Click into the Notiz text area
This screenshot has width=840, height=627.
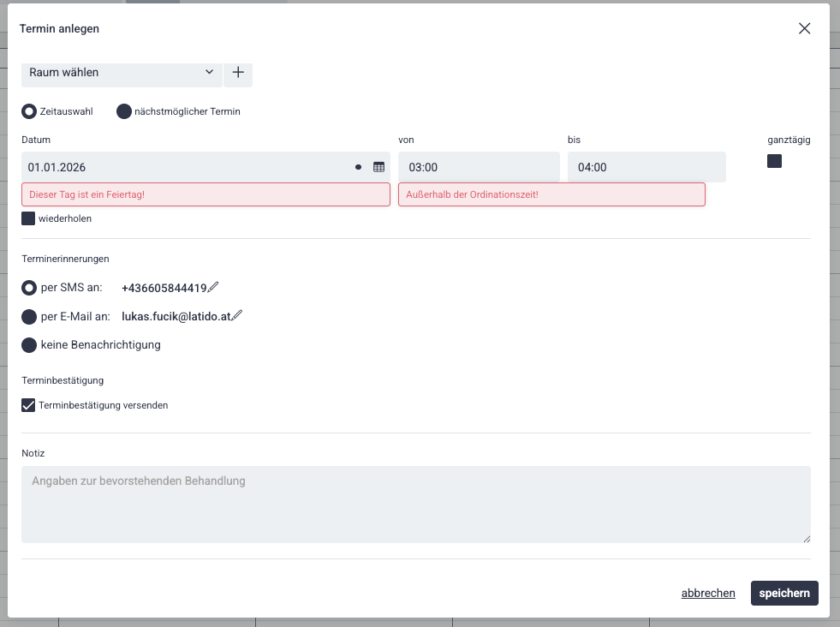tap(415, 504)
